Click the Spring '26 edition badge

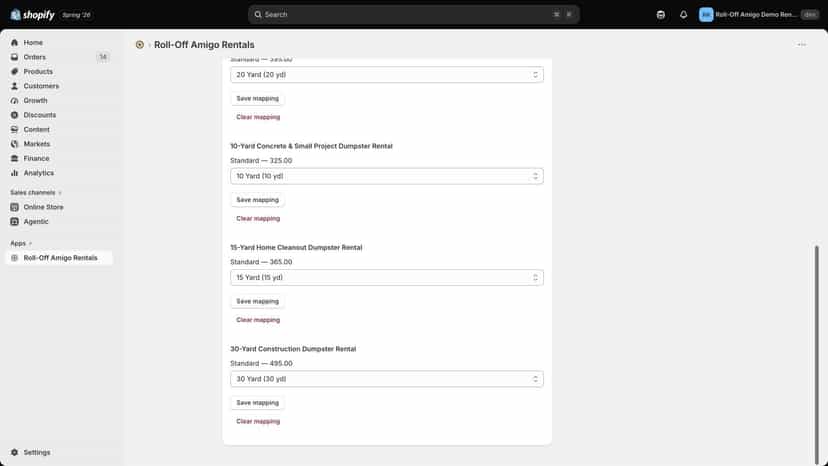pos(76,15)
